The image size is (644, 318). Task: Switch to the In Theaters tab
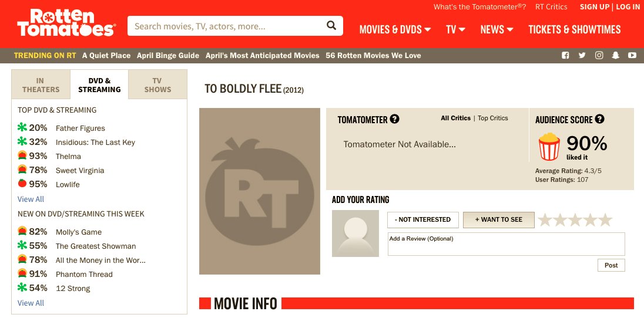coord(41,85)
